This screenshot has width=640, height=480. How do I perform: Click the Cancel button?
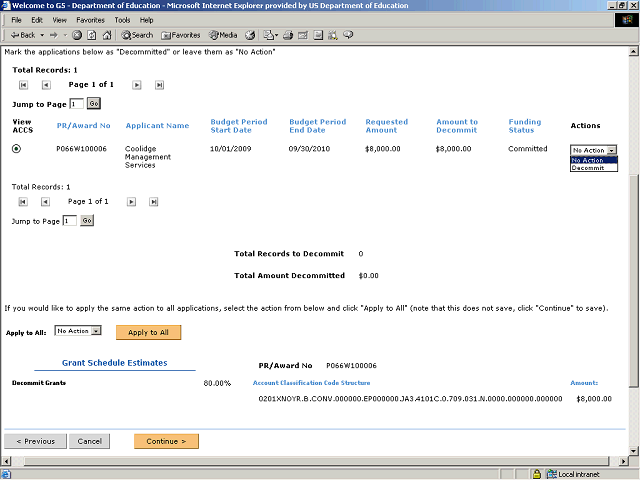(89, 441)
